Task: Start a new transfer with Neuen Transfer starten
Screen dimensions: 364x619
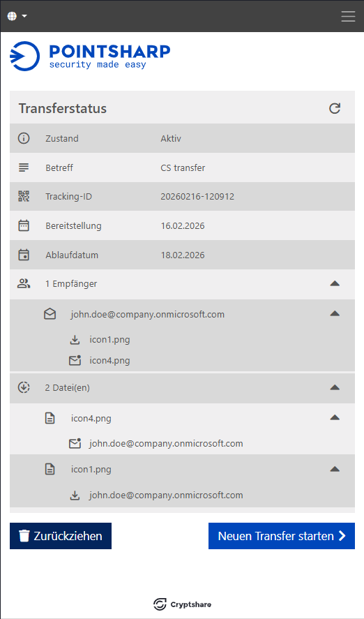Action: coord(282,536)
